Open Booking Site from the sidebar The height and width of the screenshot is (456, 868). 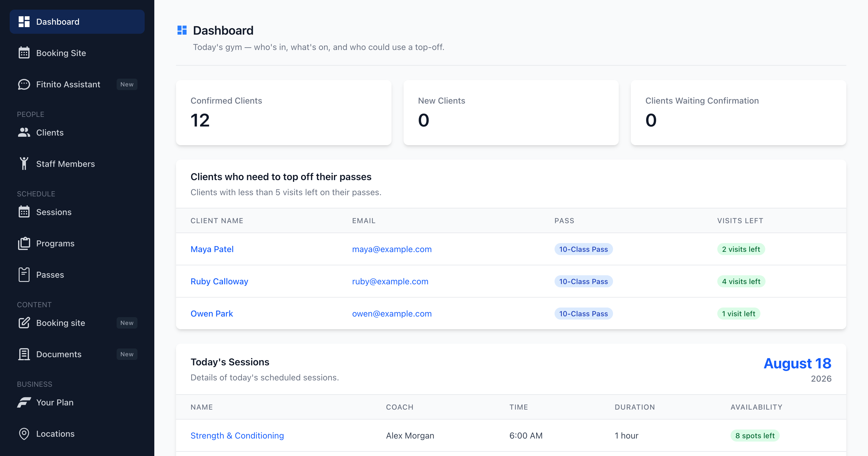[77, 53]
